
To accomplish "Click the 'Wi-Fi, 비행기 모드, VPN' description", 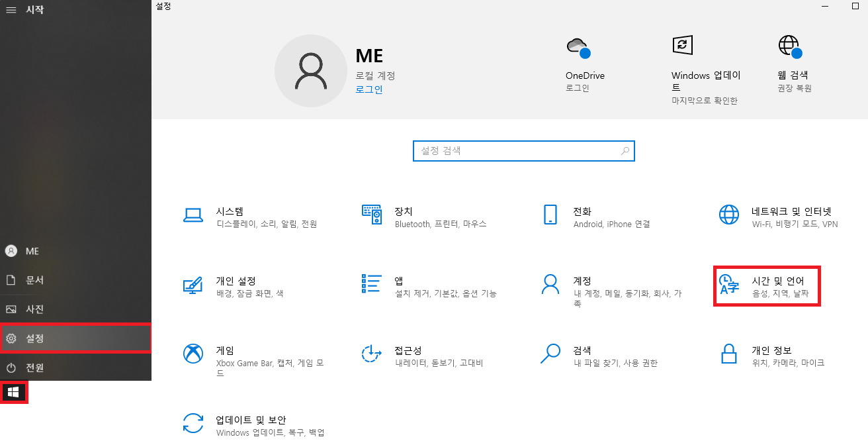I will click(x=795, y=224).
